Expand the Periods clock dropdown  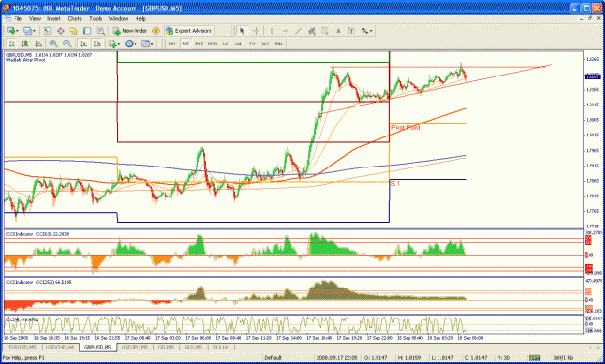[136, 44]
